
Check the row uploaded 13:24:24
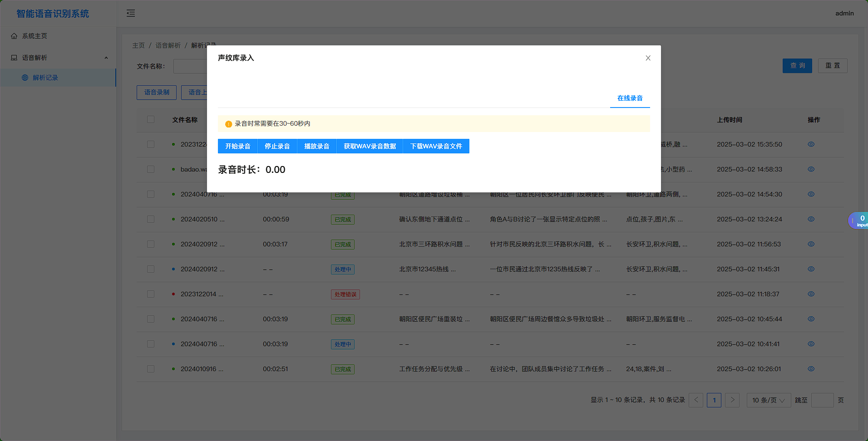pyautogui.click(x=151, y=219)
